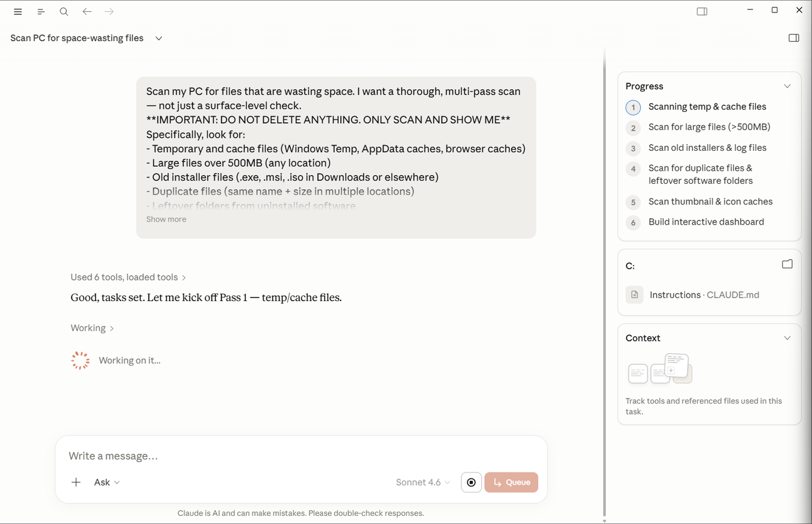Click the 'Scan PC for space-wasting files' title

click(77, 38)
